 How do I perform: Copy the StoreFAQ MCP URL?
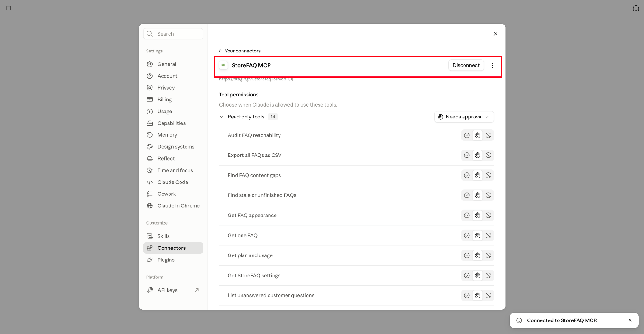pos(291,79)
